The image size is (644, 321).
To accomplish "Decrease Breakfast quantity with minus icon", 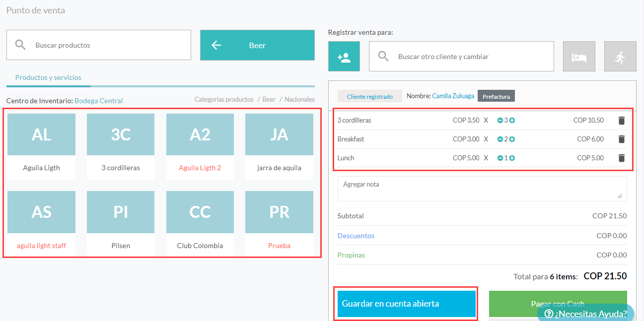I will click(500, 139).
